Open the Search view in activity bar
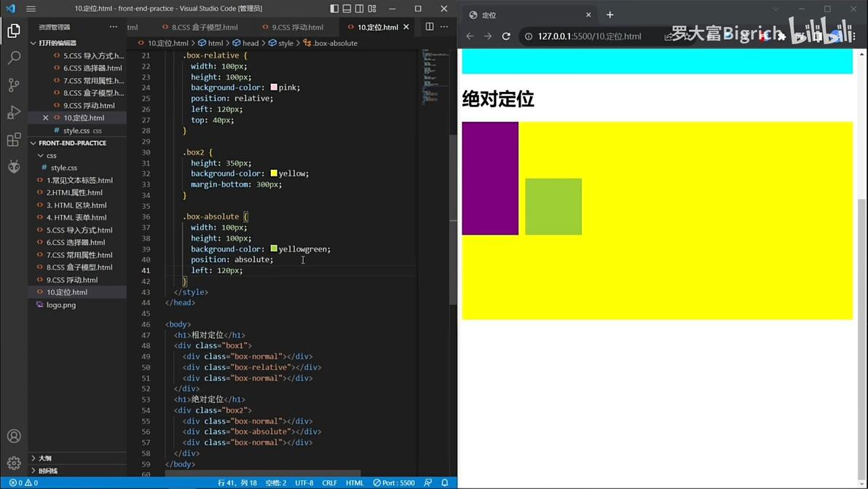This screenshot has width=868, height=489. tap(14, 58)
